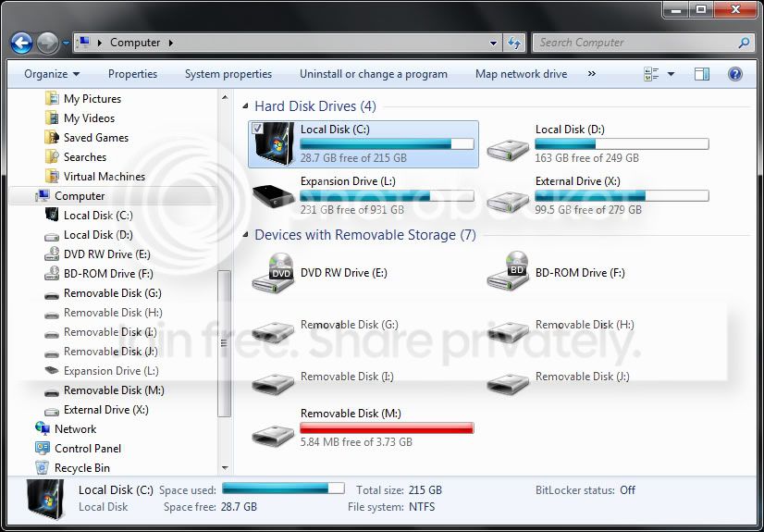This screenshot has width=764, height=532.
Task: Select Removable Disk (H:) in navigation tree
Action: click(113, 313)
